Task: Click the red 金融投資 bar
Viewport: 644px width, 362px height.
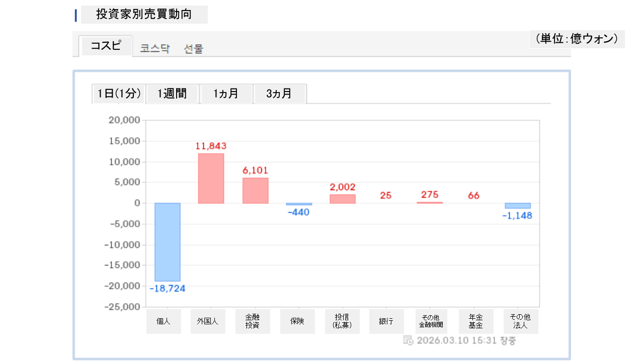Action: [x=255, y=191]
